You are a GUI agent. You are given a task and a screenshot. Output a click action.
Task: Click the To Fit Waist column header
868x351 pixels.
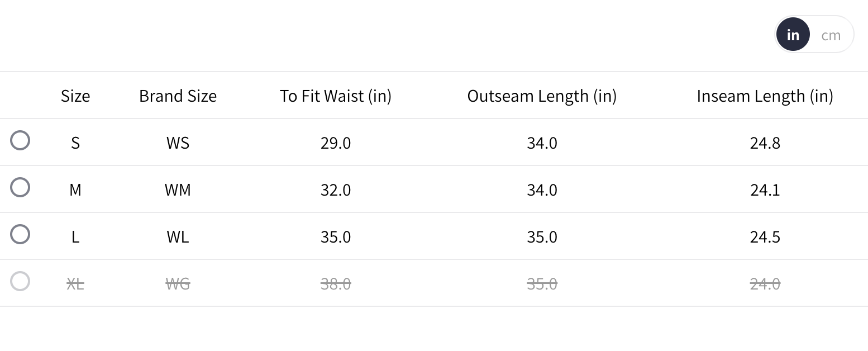pos(336,96)
